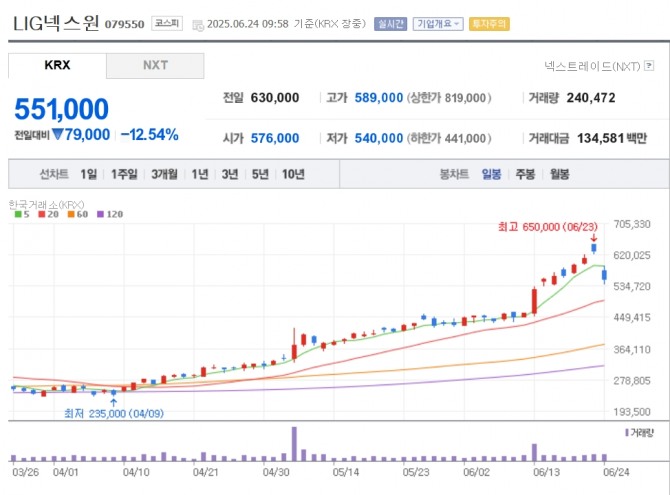Click the 투자주의 warning badge
Image resolution: width=670 pixels, height=495 pixels.
(490, 23)
